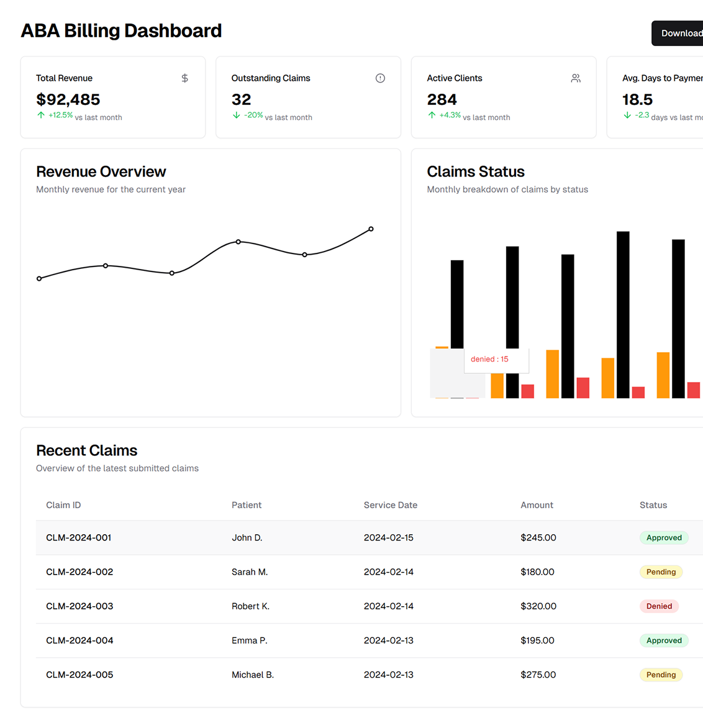Viewport: 703px width, 728px height.
Task: Click the red down arrow beside -20%
Action: 236,116
